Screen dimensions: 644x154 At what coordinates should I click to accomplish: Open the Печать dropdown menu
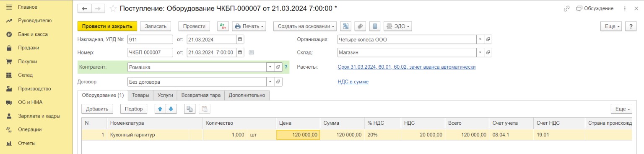pos(249,26)
